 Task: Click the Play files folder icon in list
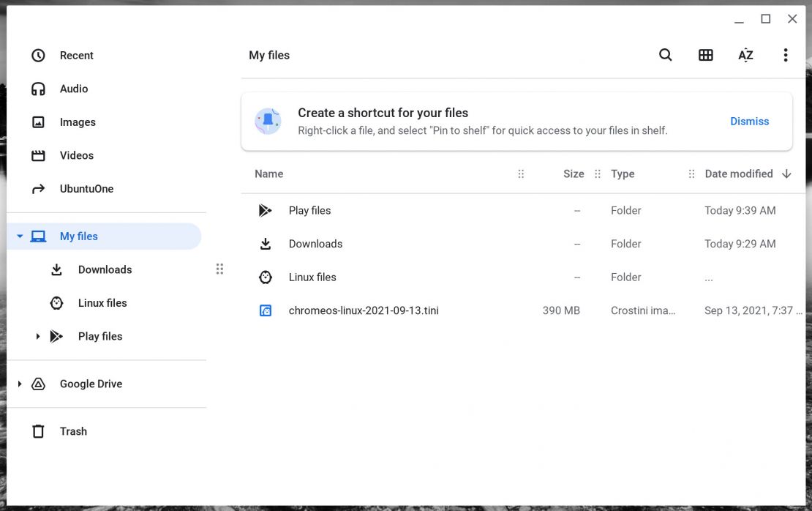pos(266,210)
